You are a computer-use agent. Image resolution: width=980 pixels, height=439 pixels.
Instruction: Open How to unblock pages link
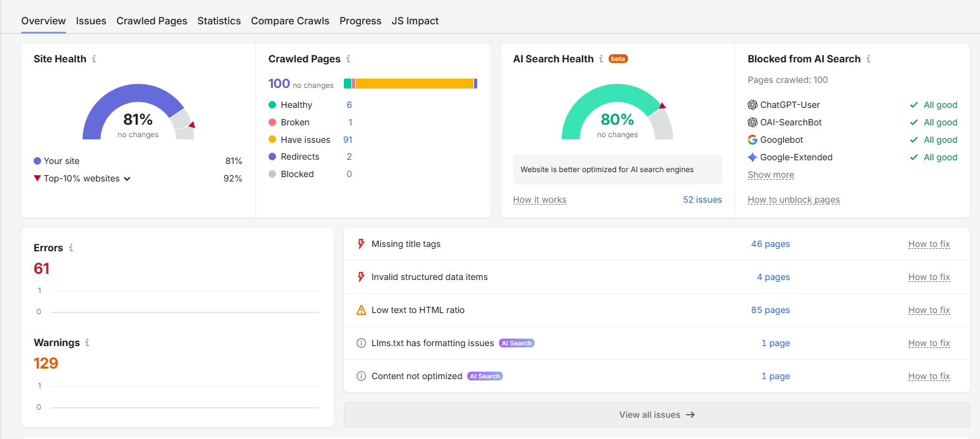(794, 200)
